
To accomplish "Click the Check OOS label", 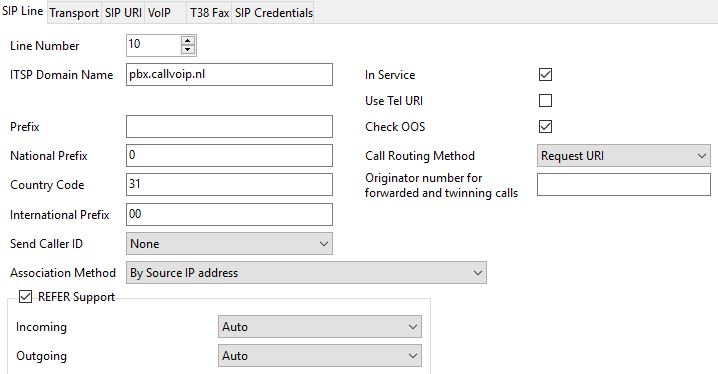I will 395,126.
